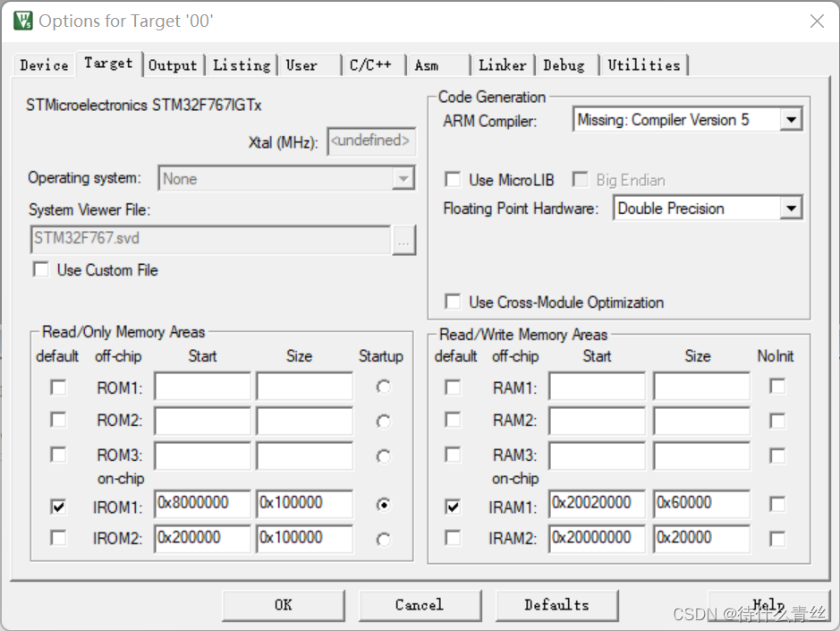Click the Keil uVision icon in title bar

coord(23,21)
